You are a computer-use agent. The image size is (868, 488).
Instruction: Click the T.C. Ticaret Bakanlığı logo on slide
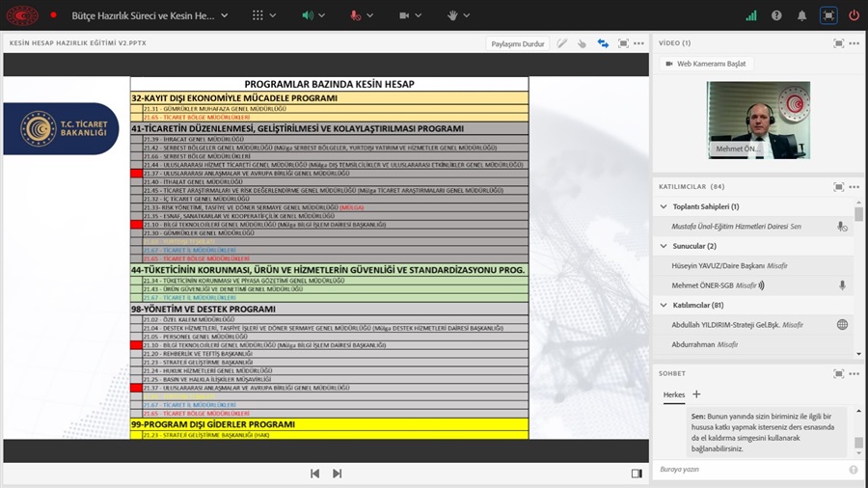61,128
